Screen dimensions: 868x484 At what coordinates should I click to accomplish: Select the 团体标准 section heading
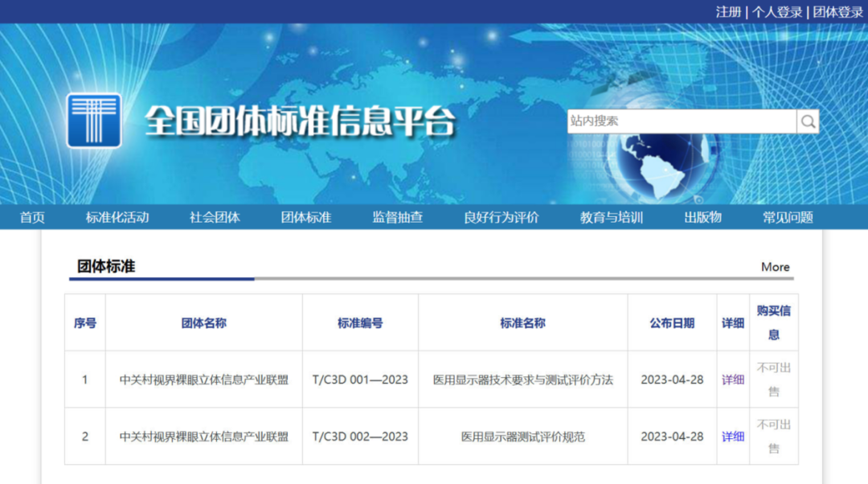pyautogui.click(x=106, y=266)
